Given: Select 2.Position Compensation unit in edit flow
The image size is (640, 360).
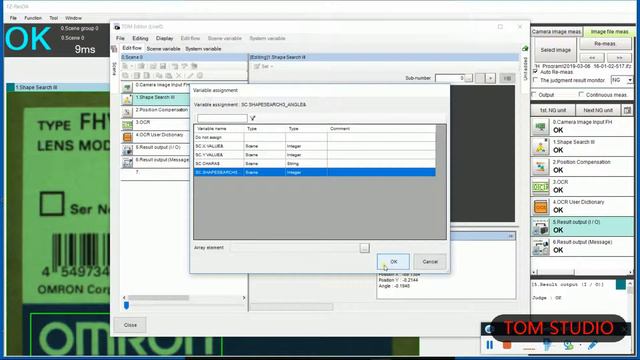Looking at the screenshot, I should 156,111.
